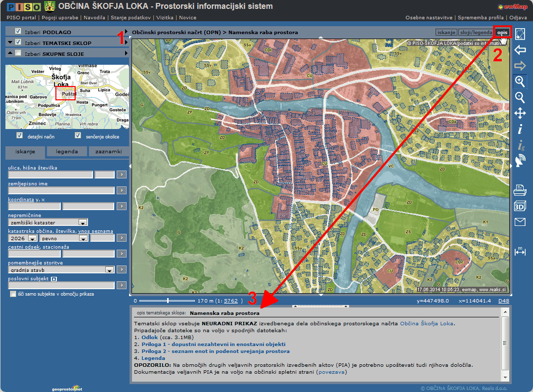Click the map scale slider handle
Image resolution: width=533 pixels, height=392 pixels.
(168, 300)
